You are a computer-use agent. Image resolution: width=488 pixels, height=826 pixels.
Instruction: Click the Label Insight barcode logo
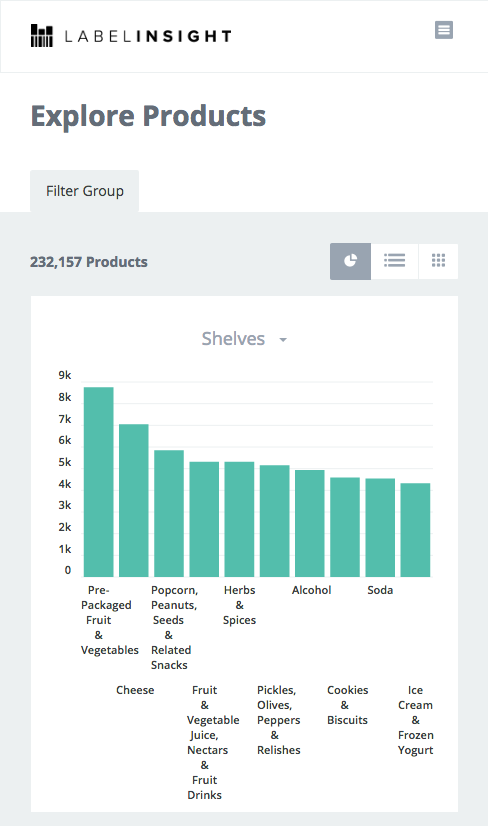click(42, 36)
